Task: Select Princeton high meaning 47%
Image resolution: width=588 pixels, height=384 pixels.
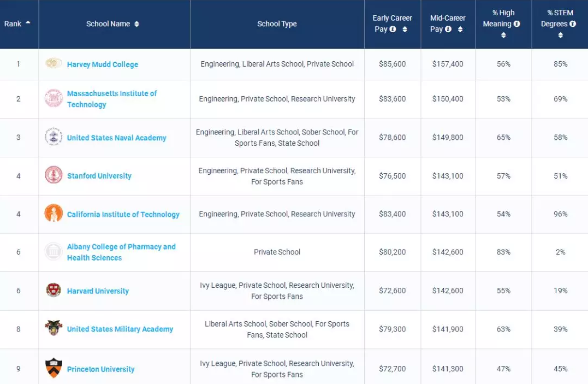Action: pos(503,369)
